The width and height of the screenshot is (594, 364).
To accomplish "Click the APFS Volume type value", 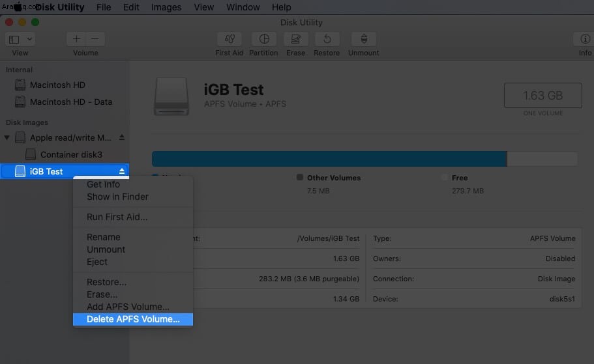I will (x=552, y=238).
